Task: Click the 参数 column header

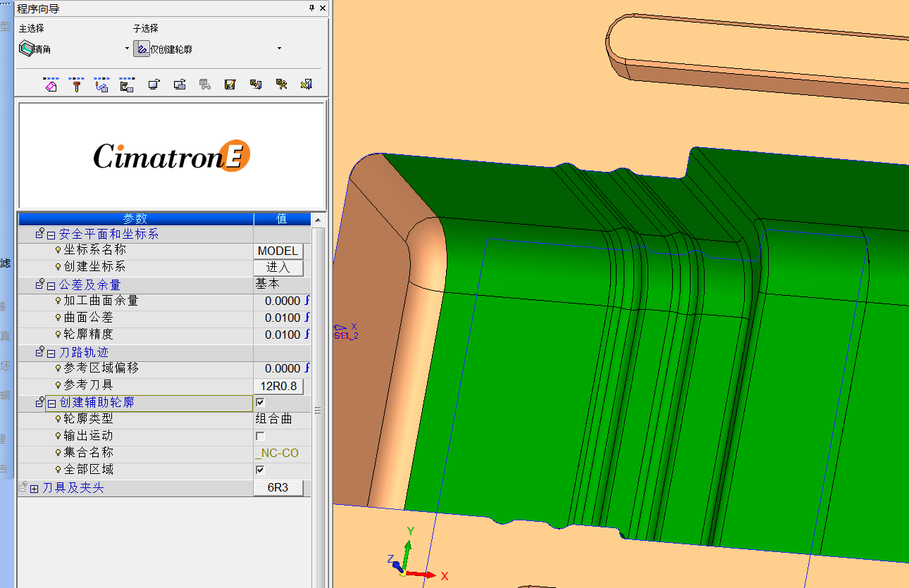Action: [x=135, y=219]
